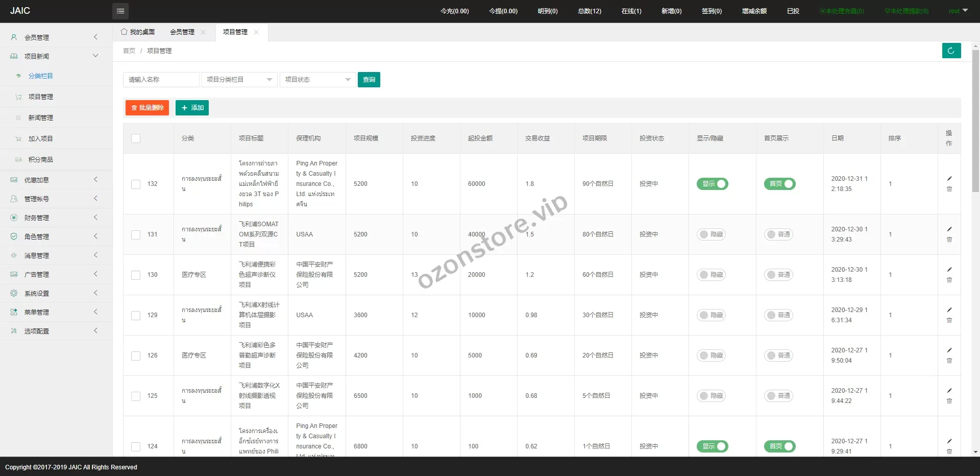This screenshot has width=980, height=476.
Task: Click the edit pencil icon for row 132
Action: (x=949, y=178)
